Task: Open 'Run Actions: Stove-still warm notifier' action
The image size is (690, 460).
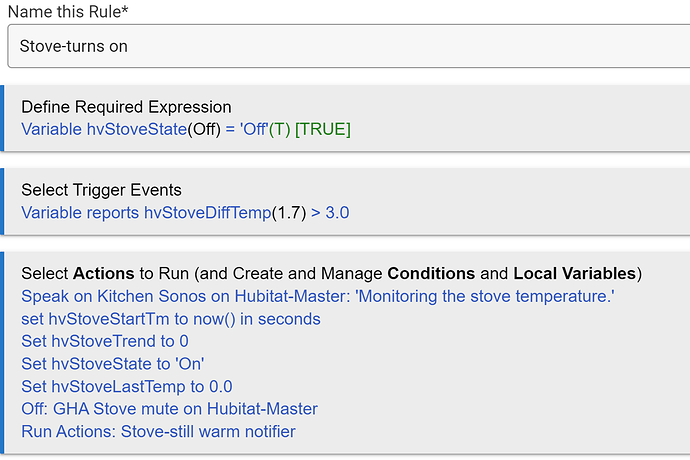Action: tap(158, 432)
